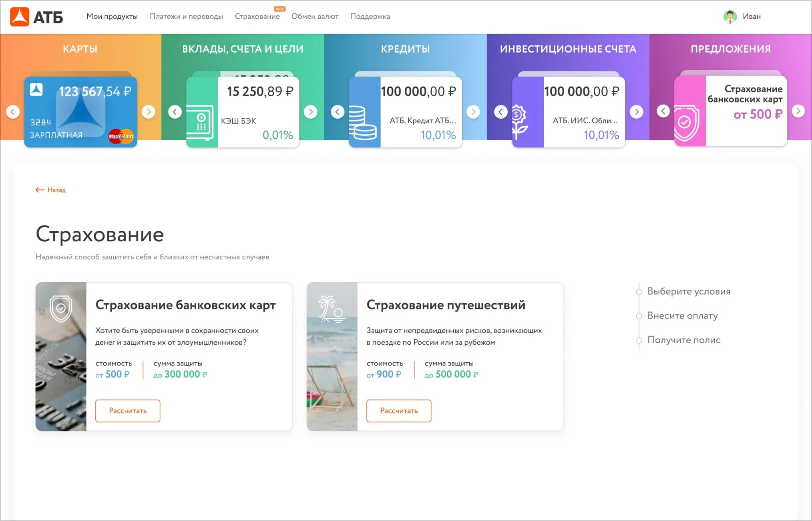
Task: Advance the Предложения carousel to next offer
Action: click(798, 111)
